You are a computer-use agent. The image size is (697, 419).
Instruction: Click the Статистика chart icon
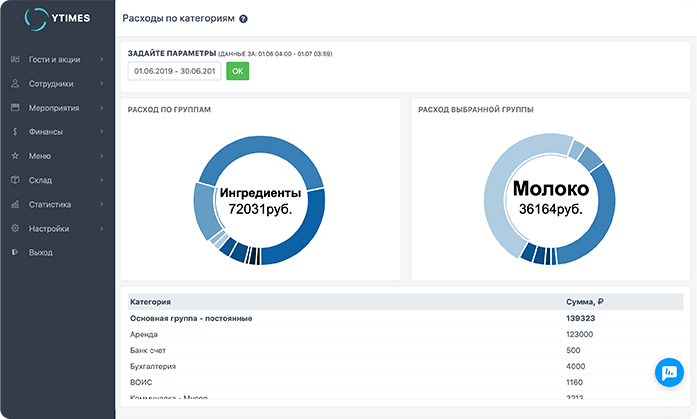tap(15, 204)
